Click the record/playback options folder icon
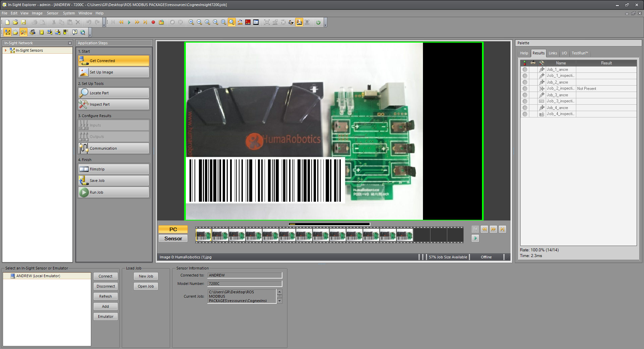The width and height of the screenshot is (644, 349). [x=161, y=22]
